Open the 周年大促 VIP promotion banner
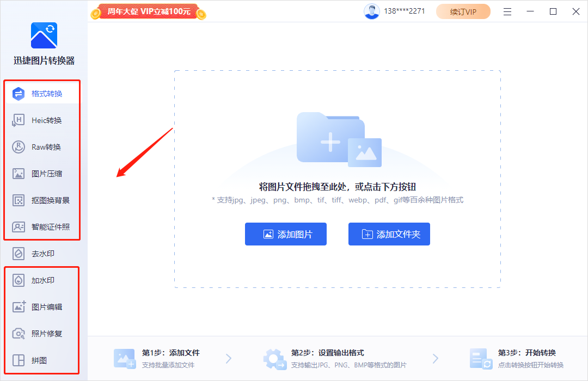The image size is (588, 381). pyautogui.click(x=148, y=11)
